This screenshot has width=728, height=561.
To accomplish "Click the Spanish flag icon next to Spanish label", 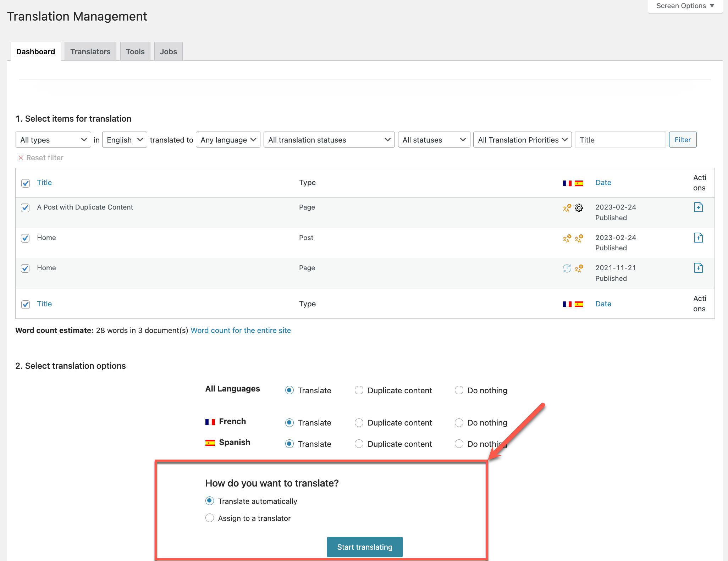I will 210,442.
